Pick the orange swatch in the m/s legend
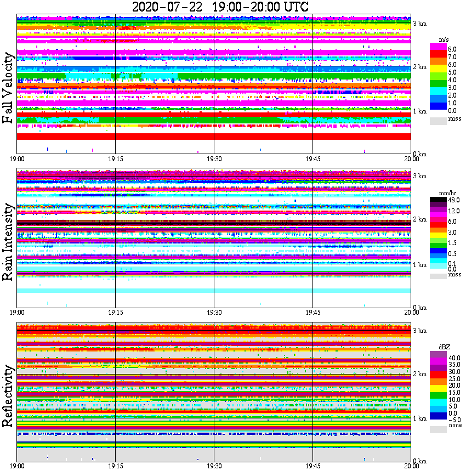The height and width of the screenshot is (476, 466). [438, 61]
